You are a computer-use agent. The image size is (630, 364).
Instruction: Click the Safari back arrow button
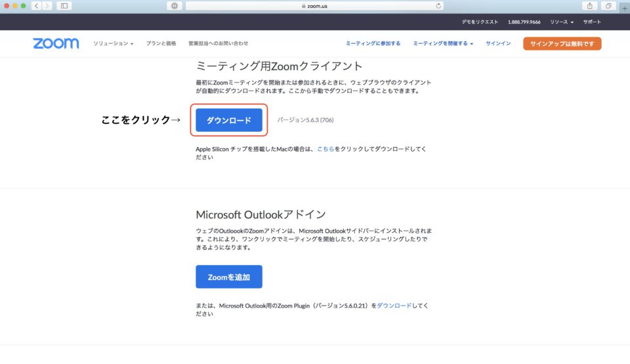pos(37,6)
